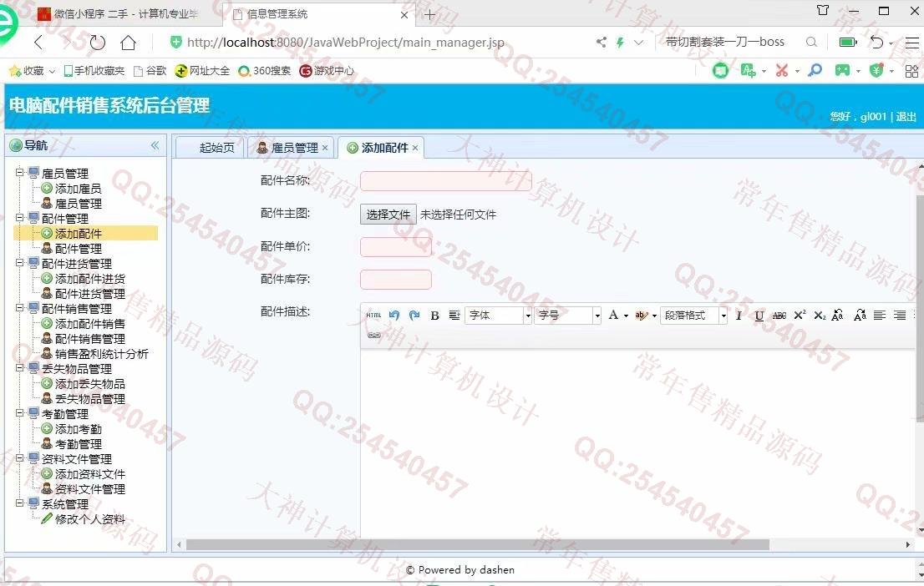This screenshot has height=586, width=924.
Task: Apply strikethrough (ABC) formatting
Action: [779, 316]
